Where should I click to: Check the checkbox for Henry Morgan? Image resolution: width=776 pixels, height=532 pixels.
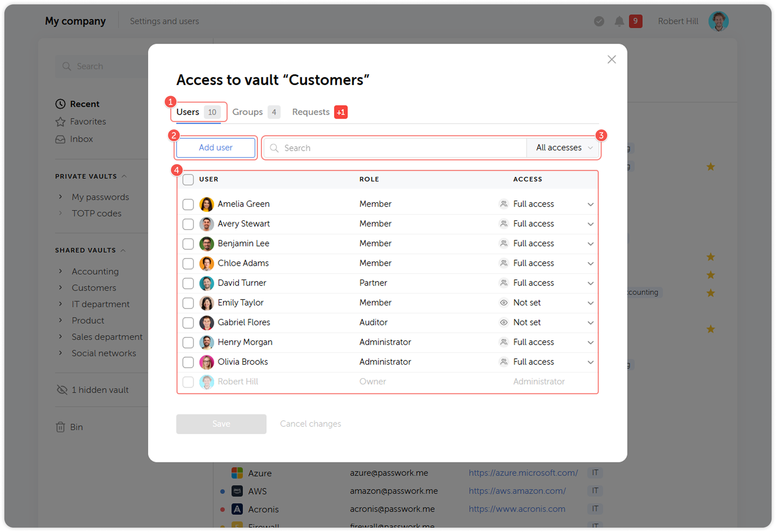point(188,342)
